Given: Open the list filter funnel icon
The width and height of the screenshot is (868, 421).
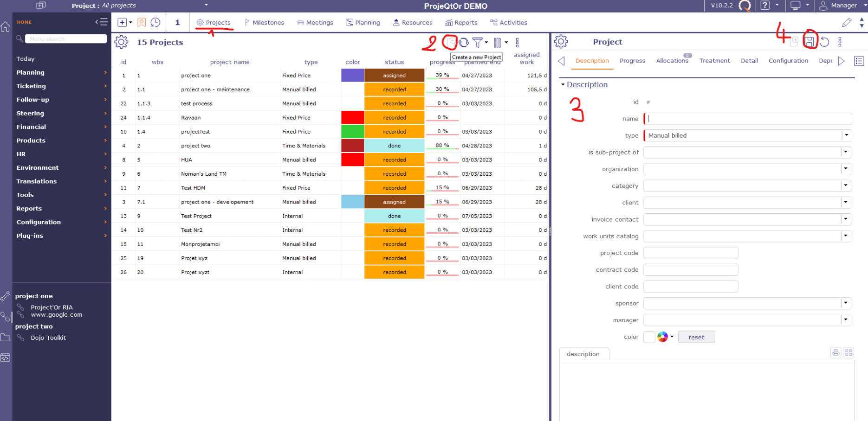Looking at the screenshot, I should click(x=478, y=42).
